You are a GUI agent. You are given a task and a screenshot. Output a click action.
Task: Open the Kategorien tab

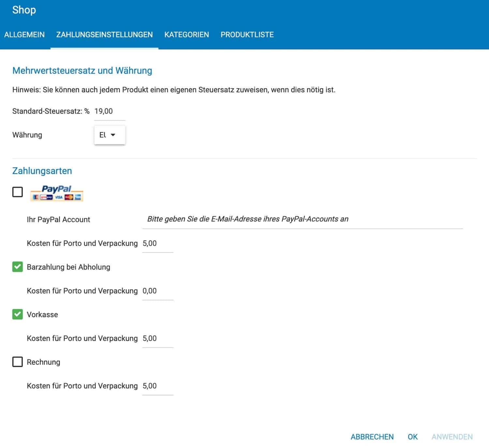(x=186, y=35)
